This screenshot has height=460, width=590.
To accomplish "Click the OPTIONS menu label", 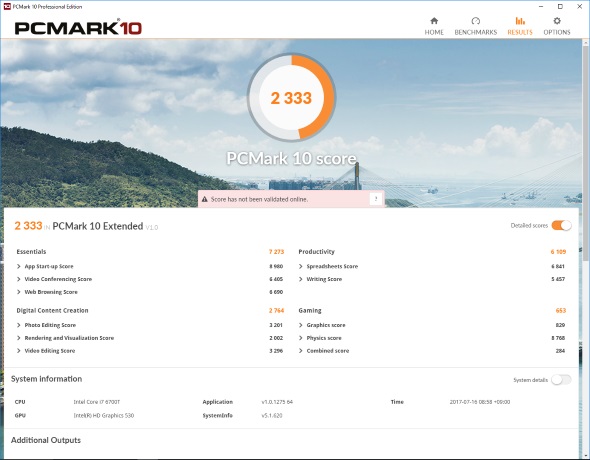I will click(x=557, y=32).
